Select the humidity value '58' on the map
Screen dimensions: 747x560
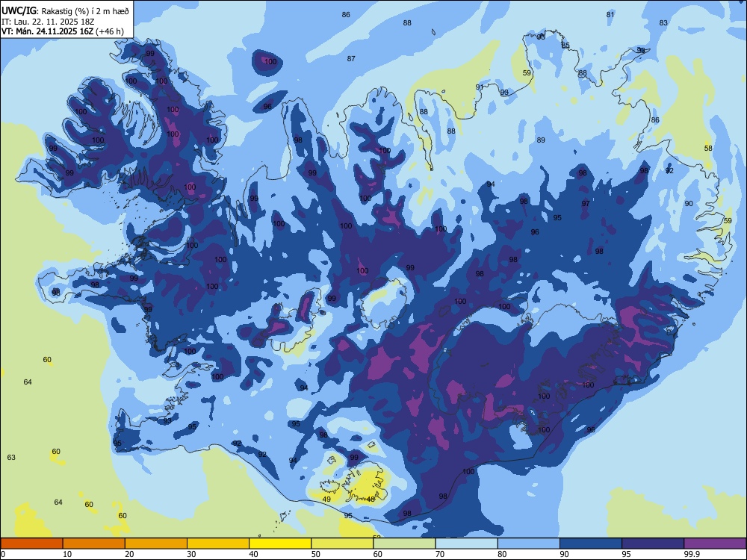click(x=708, y=148)
